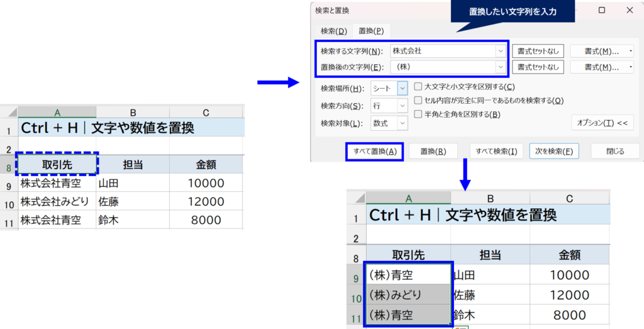
Task: Select 8000 cell in the 株式会社 names sheet
Action: [206, 220]
